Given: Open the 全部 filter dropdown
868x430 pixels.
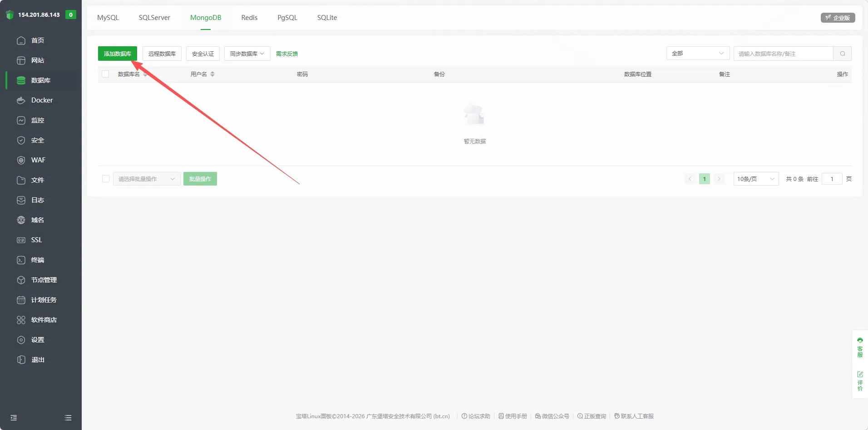Looking at the screenshot, I should pyautogui.click(x=697, y=54).
